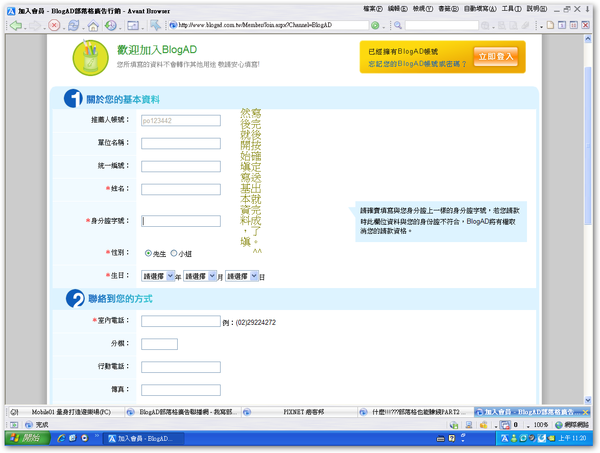
Task: Open the 工具 (Tools) menu
Action: coord(511,9)
